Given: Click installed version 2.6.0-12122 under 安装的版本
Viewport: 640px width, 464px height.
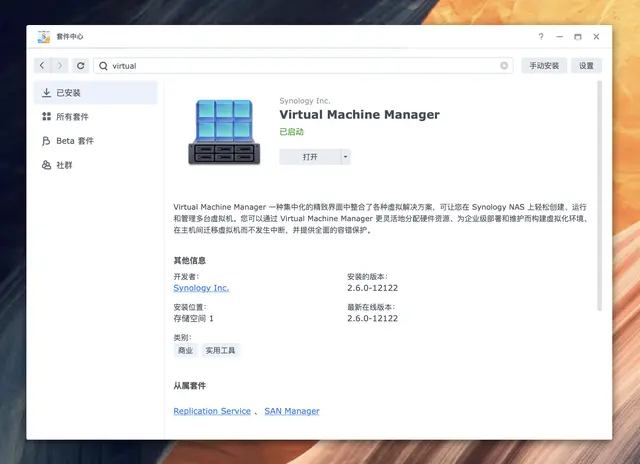Looking at the screenshot, I should pos(372,288).
